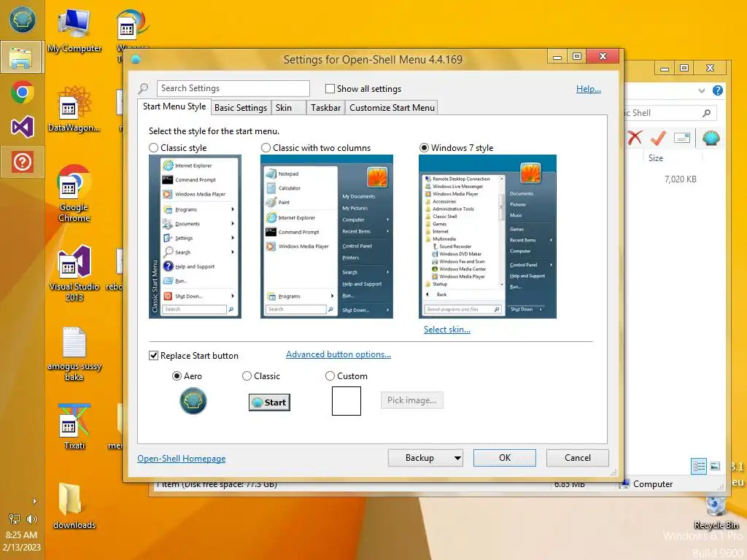The image size is (747, 560).
Task: Open File Explorer from the taskbar
Action: (x=22, y=57)
